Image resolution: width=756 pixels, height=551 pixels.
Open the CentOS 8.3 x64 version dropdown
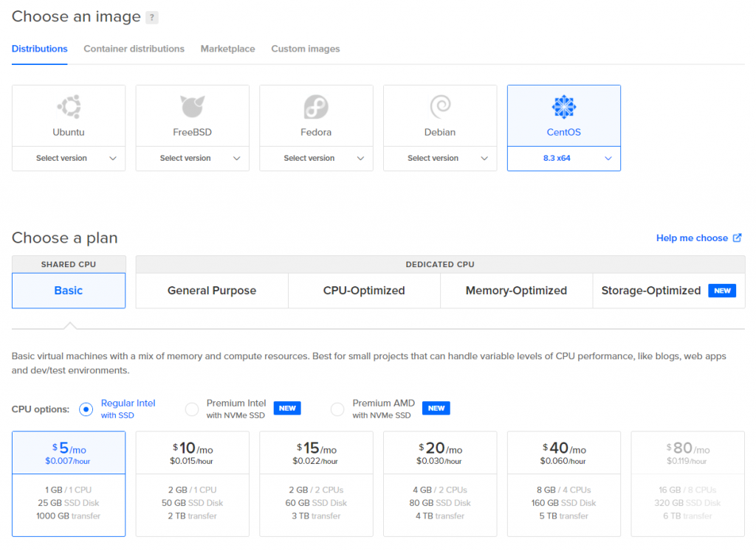pos(563,158)
